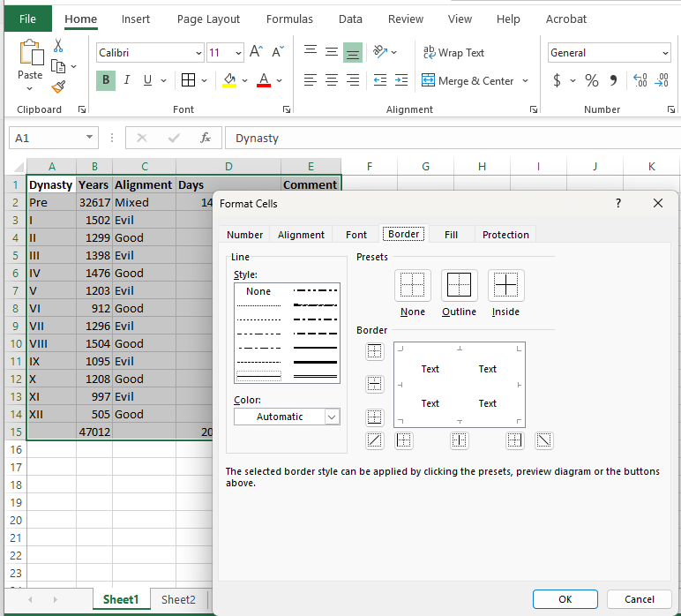Open the border Color dropdown
The image size is (681, 616).
[332, 417]
